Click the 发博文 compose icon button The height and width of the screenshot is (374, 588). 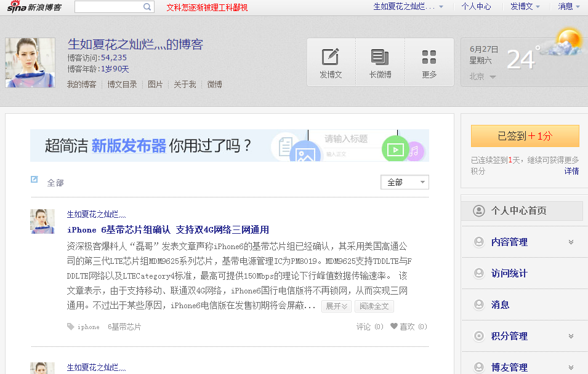(x=331, y=57)
